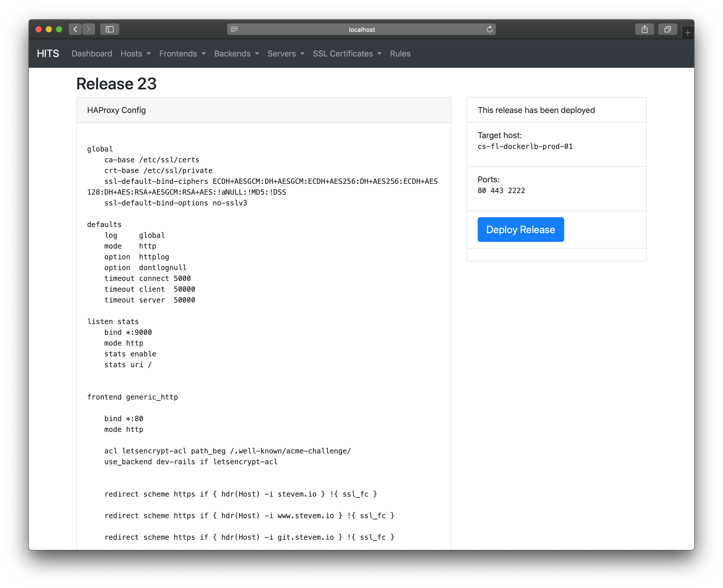Viewport: 723px width, 588px height.
Task: Toggle the Safari sidebar icon
Action: click(x=109, y=30)
